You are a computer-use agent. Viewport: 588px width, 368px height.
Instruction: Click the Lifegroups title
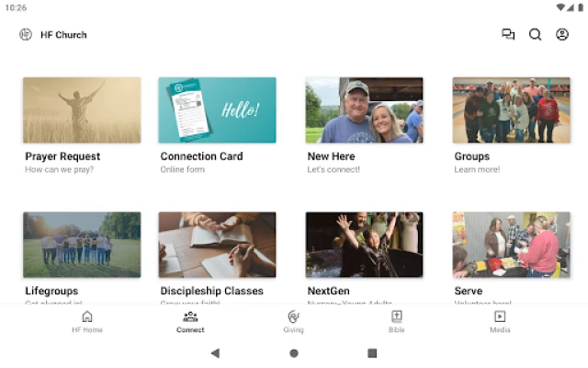[51, 291]
